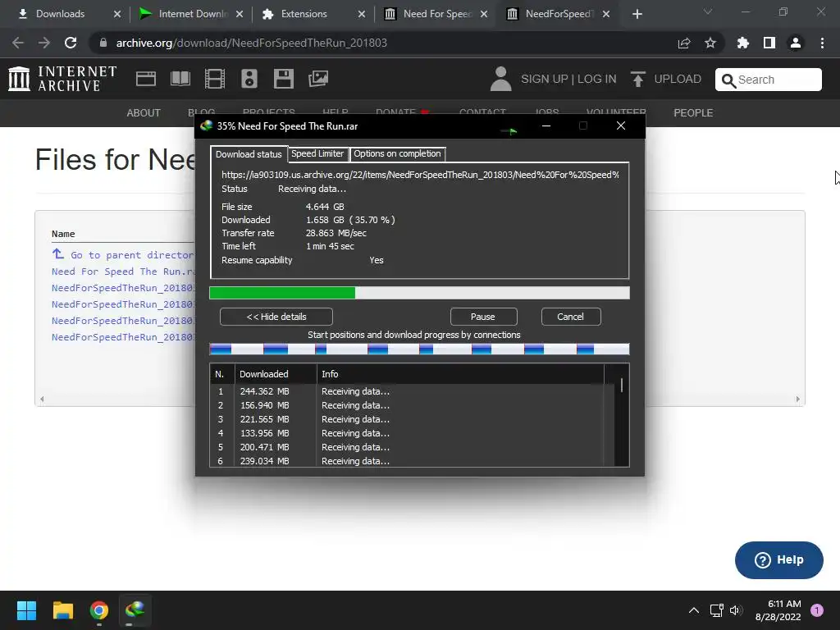Click Internet Download Manager taskbar icon

pyautogui.click(x=135, y=610)
